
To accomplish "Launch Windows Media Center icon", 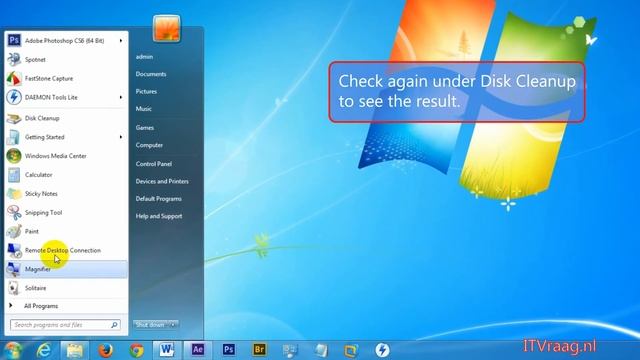I will 13,156.
